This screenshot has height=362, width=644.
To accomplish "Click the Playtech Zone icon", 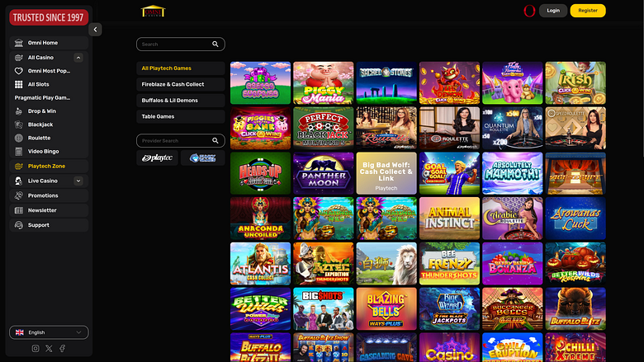I will click(x=18, y=166).
